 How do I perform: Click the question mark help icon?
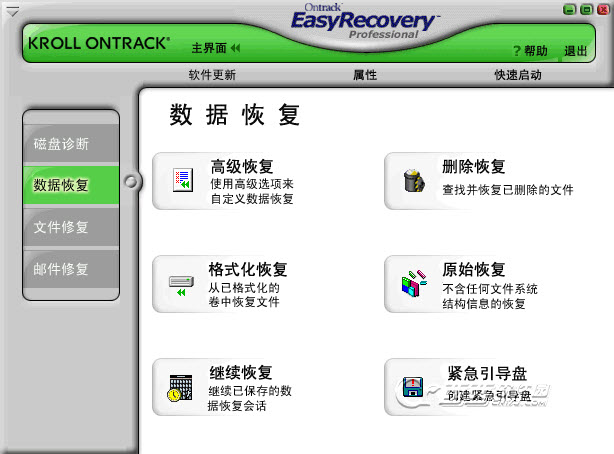pos(517,51)
